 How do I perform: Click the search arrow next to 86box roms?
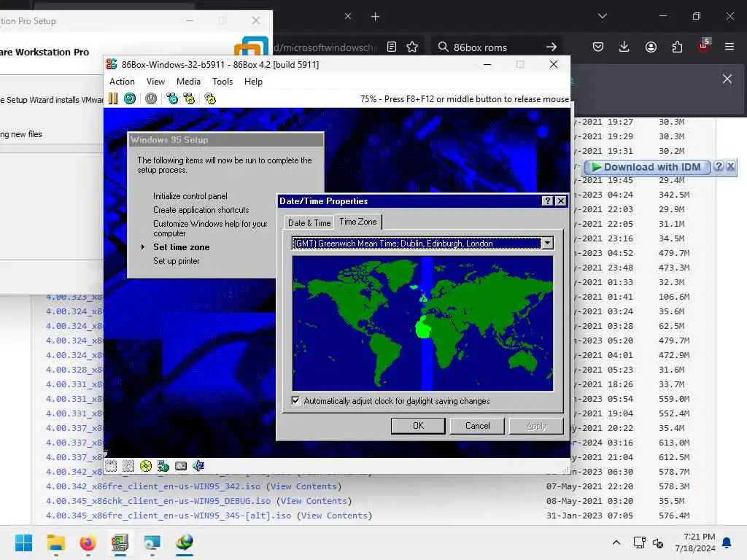click(551, 47)
